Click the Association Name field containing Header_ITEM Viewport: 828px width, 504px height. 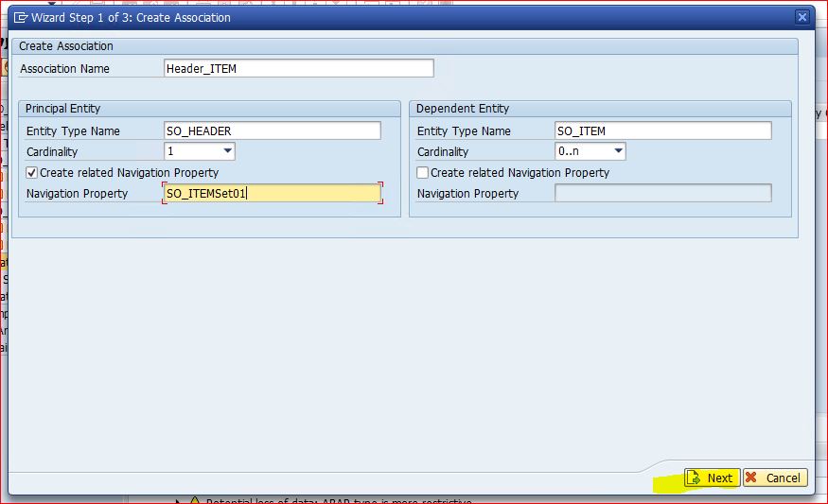coord(298,68)
